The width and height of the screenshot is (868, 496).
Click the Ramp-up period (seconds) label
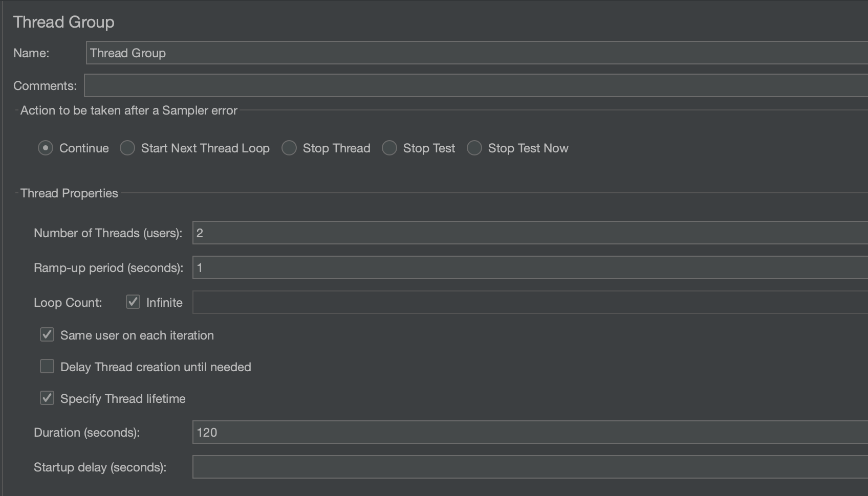point(108,268)
